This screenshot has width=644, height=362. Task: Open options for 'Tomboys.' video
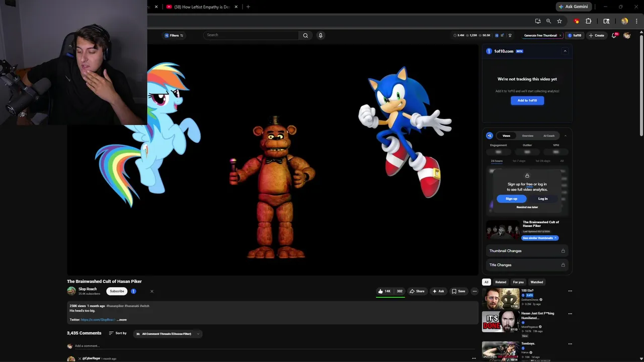tap(570, 344)
